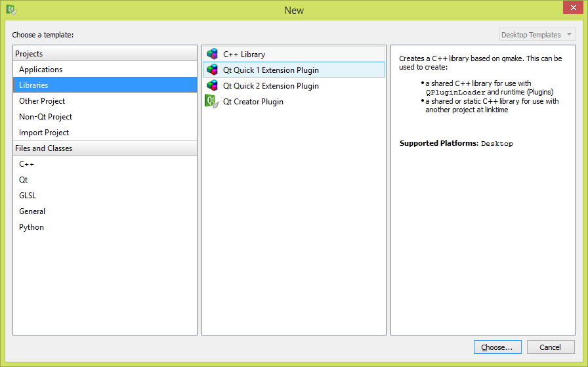Select the Python files category
This screenshot has height=367, width=588.
coord(105,227)
